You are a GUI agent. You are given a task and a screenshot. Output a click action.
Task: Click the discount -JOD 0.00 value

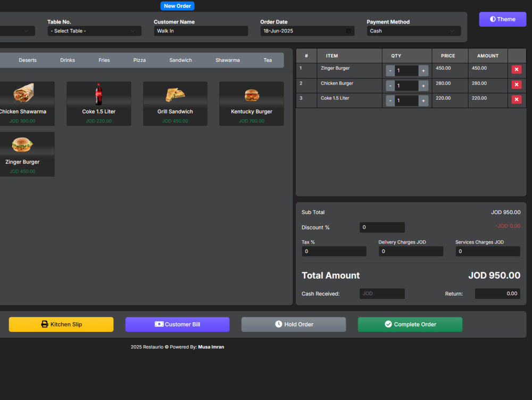(x=508, y=226)
